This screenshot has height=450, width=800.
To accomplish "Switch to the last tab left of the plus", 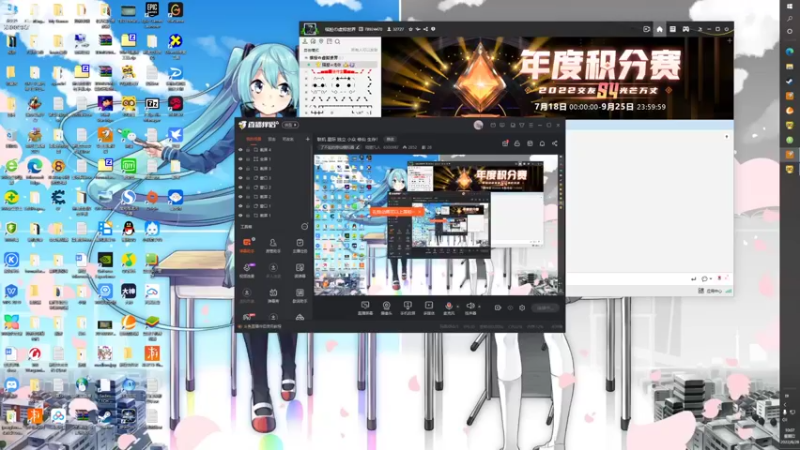I will pos(288,139).
